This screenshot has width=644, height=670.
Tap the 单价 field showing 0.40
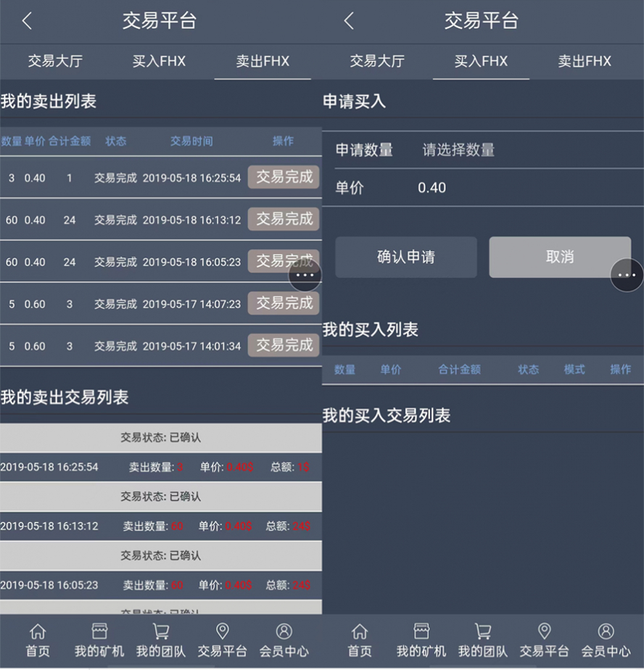tap(482, 188)
